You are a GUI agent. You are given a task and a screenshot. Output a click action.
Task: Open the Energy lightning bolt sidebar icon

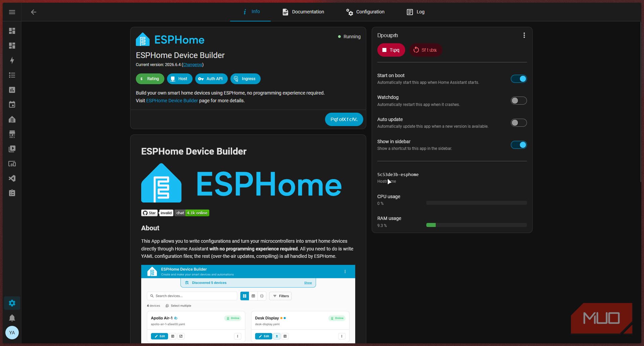coord(12,60)
